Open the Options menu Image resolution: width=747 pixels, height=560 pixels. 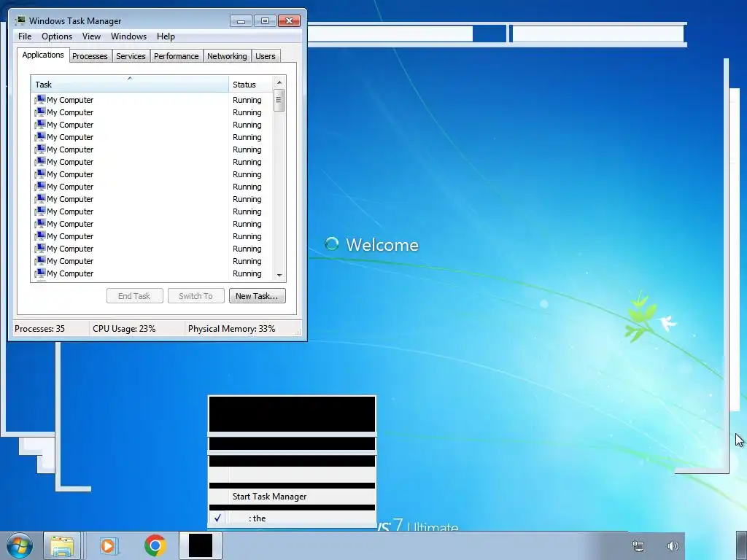pyautogui.click(x=57, y=36)
